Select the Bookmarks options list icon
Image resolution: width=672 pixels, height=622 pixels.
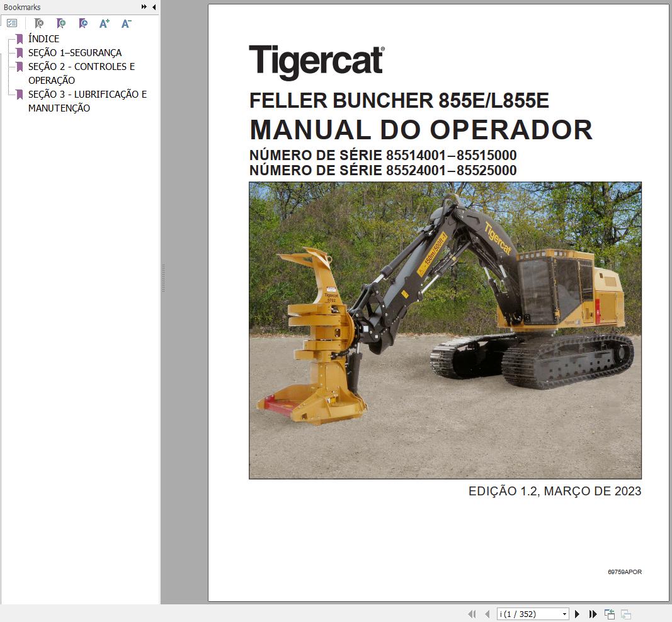tap(13, 23)
